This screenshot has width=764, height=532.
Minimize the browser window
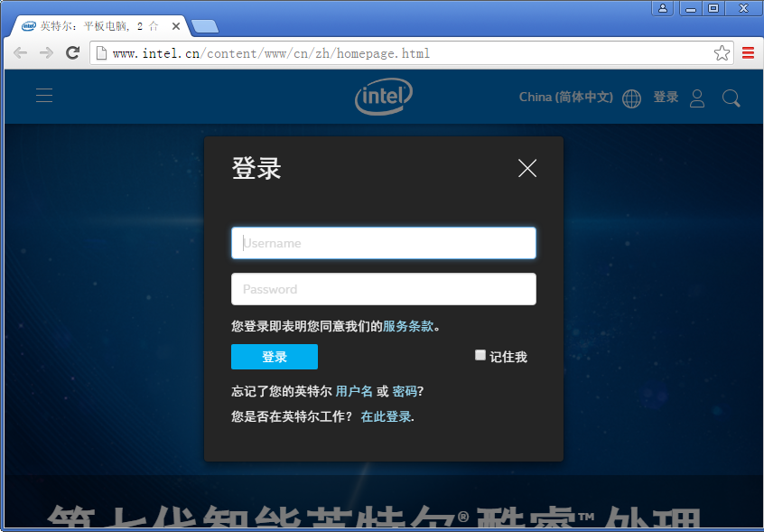tap(691, 8)
